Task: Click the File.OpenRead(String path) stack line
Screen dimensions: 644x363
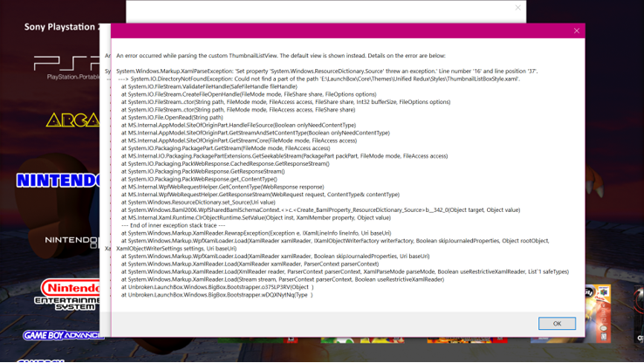Action: click(x=172, y=118)
